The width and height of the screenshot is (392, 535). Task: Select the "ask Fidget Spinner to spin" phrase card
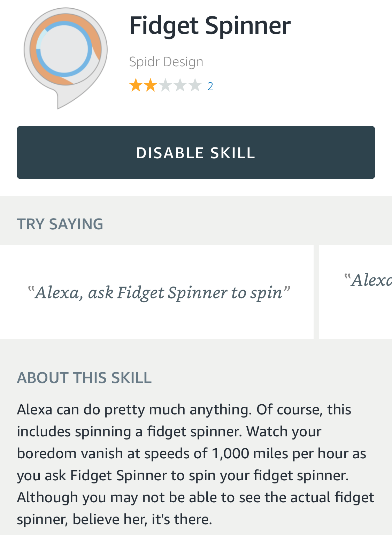coord(157,292)
